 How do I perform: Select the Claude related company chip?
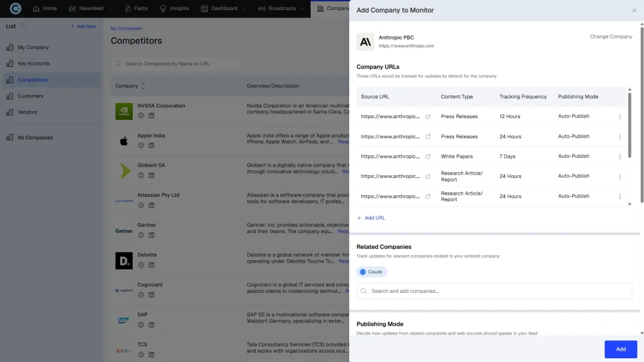pos(372,271)
